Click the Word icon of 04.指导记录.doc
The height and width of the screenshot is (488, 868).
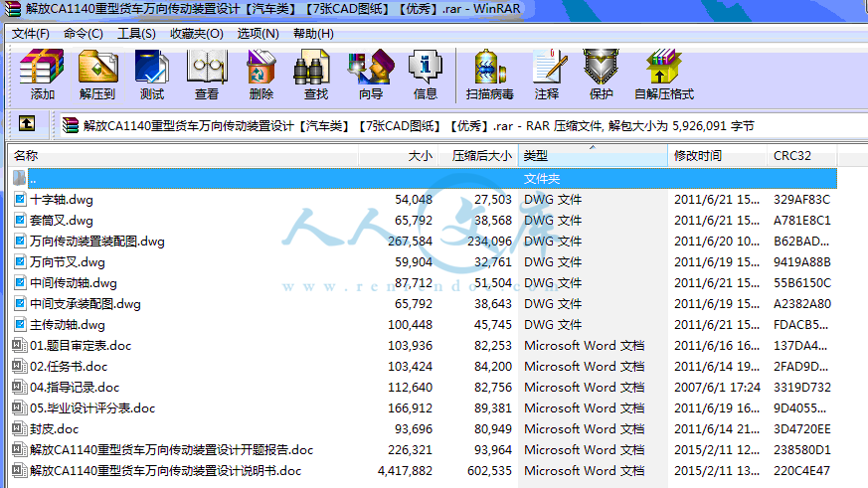click(x=19, y=387)
